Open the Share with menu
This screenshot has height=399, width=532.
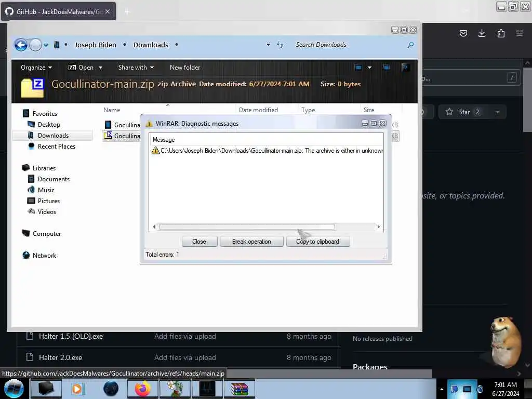tap(136, 68)
